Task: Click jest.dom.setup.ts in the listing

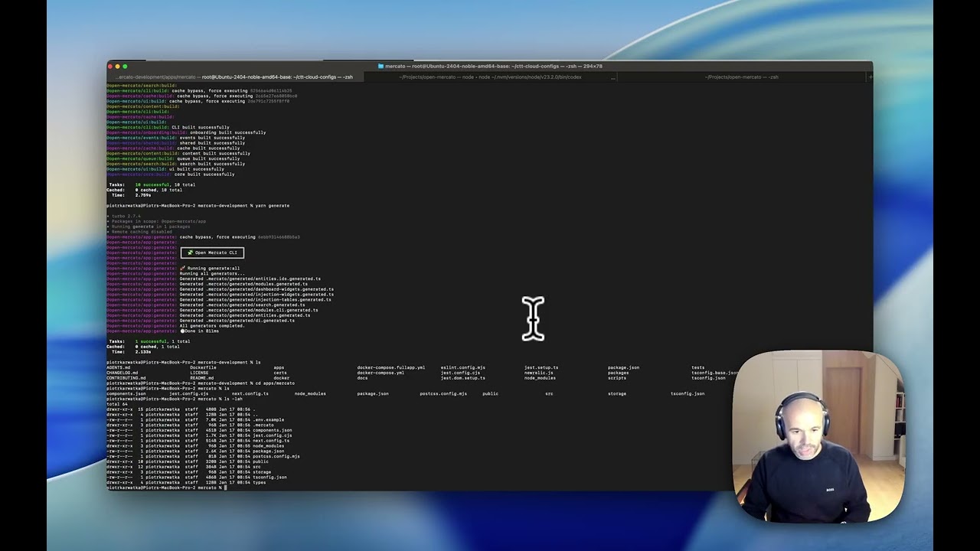Action: (462, 377)
